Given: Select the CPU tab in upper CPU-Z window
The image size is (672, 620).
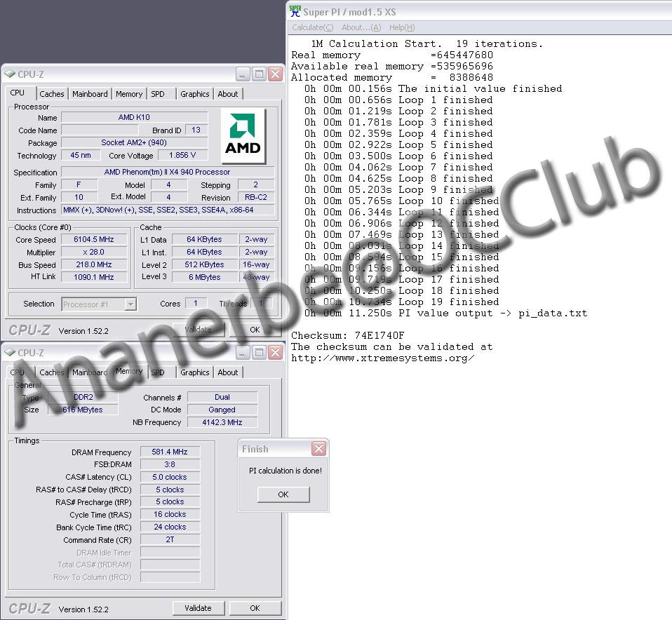Looking at the screenshot, I should (18, 93).
